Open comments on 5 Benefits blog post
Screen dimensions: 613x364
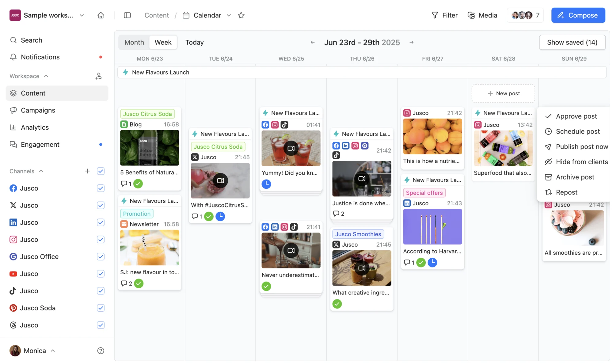tap(126, 184)
